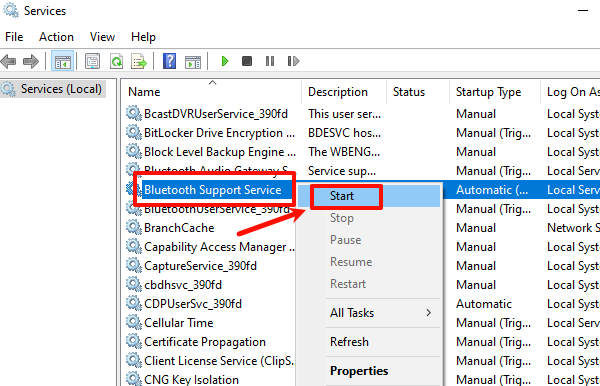This screenshot has width=600, height=386.
Task: Click the 'Service sup...' description cell
Action: pos(342,171)
